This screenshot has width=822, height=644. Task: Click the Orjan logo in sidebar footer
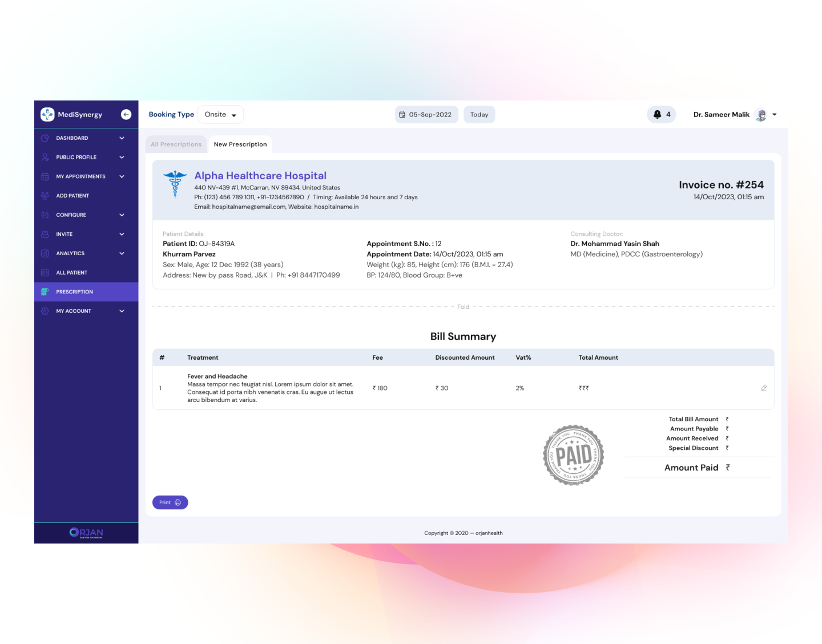[86, 533]
